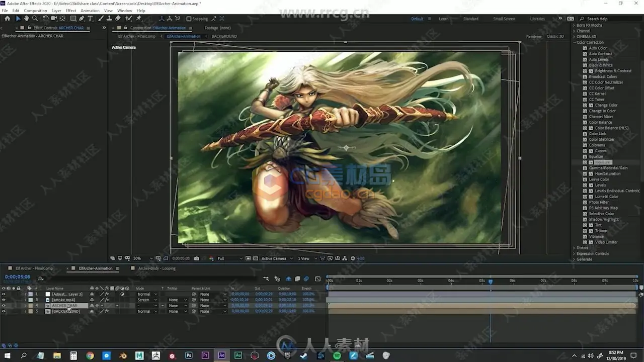Enable the Snapping checkbox

coord(189,19)
